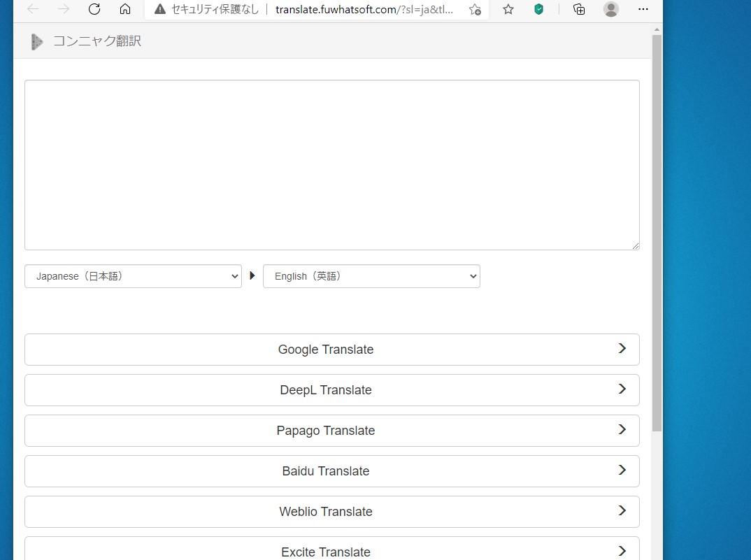Image resolution: width=751 pixels, height=560 pixels.
Task: Open the Japanese source language dropdown
Action: click(133, 276)
